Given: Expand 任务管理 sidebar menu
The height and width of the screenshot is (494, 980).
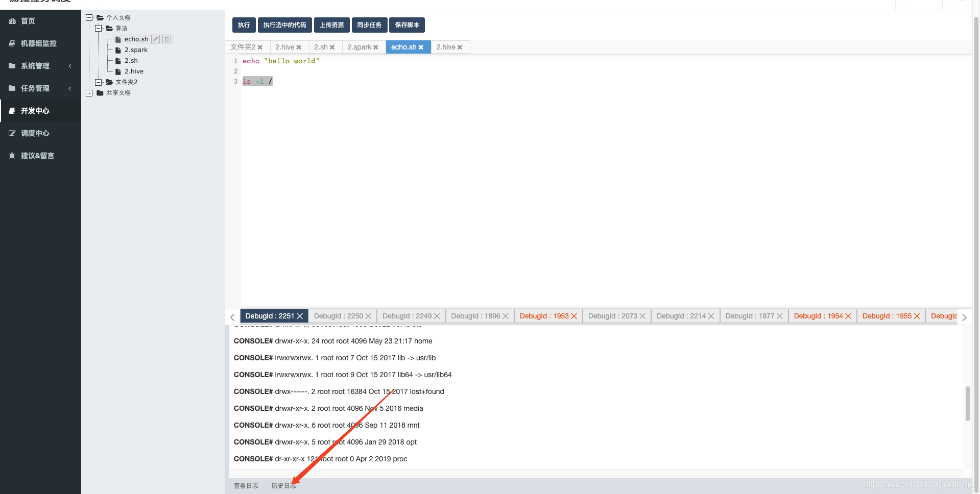Looking at the screenshot, I should pos(40,88).
